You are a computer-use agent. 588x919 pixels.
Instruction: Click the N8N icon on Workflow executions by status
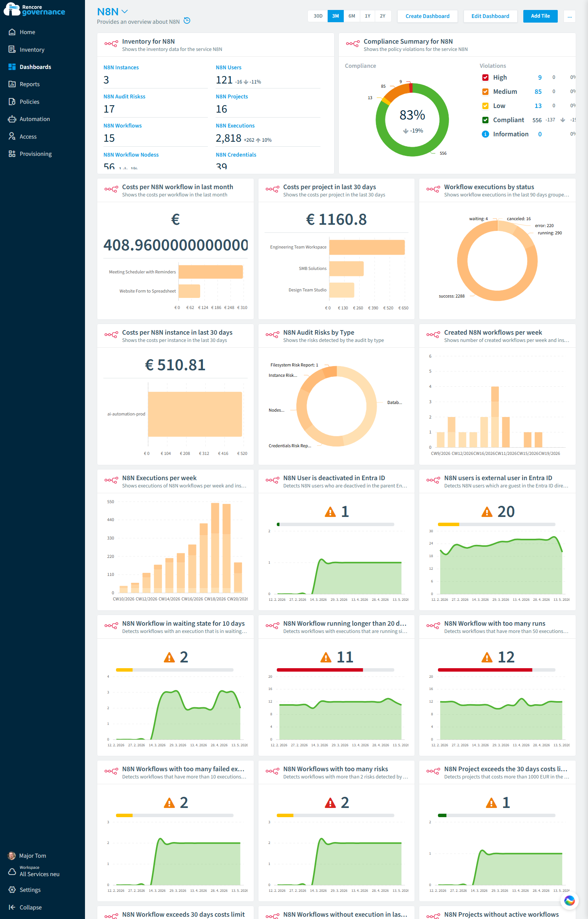point(433,190)
